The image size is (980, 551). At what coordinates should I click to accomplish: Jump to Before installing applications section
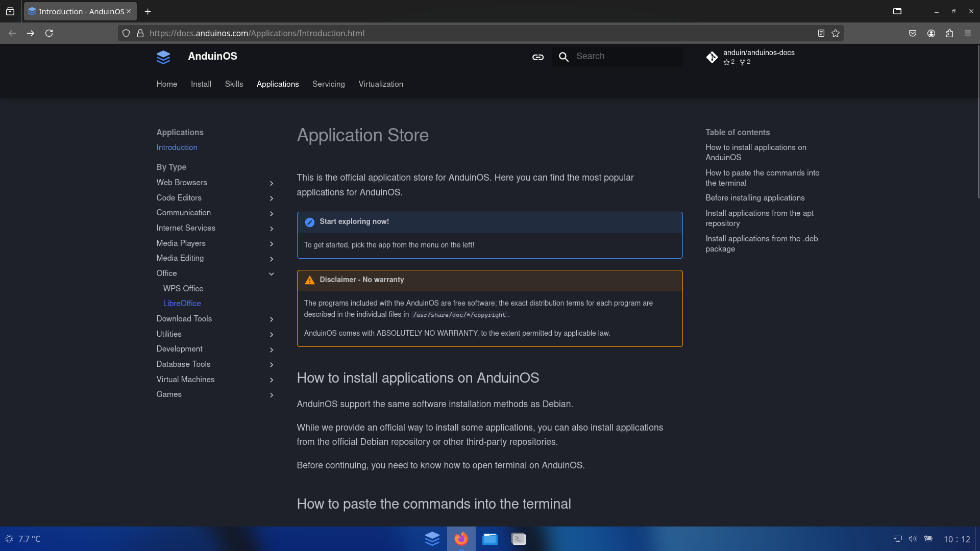755,198
